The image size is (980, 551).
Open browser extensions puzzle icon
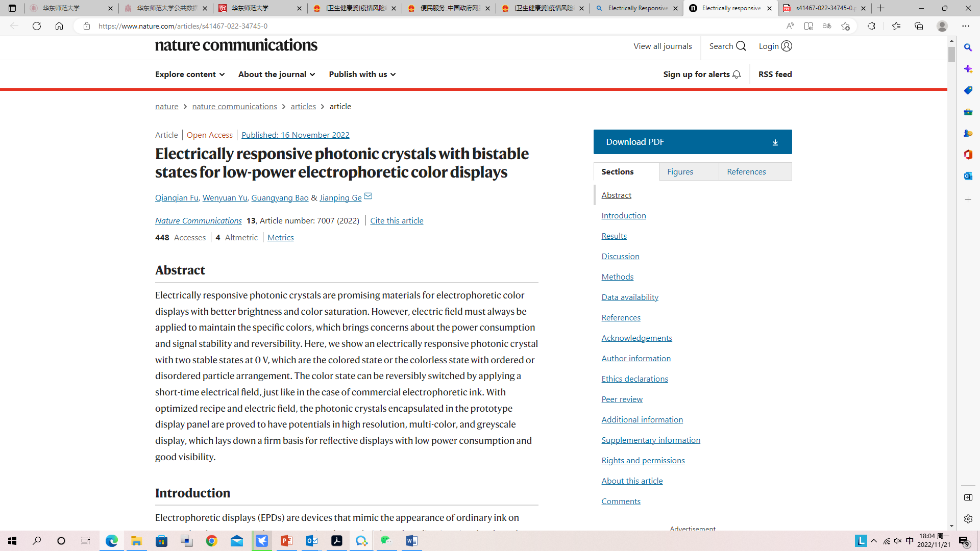871,26
